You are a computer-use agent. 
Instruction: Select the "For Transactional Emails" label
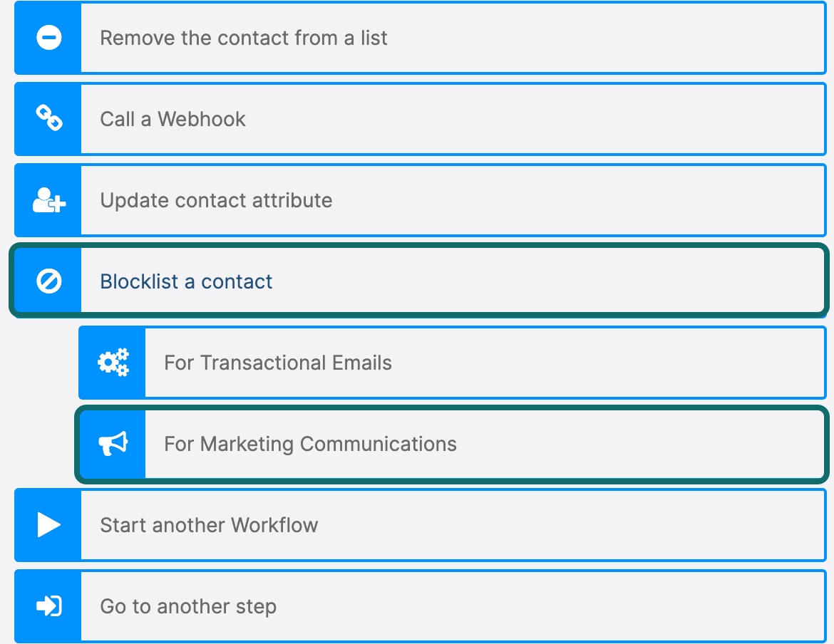pos(278,363)
